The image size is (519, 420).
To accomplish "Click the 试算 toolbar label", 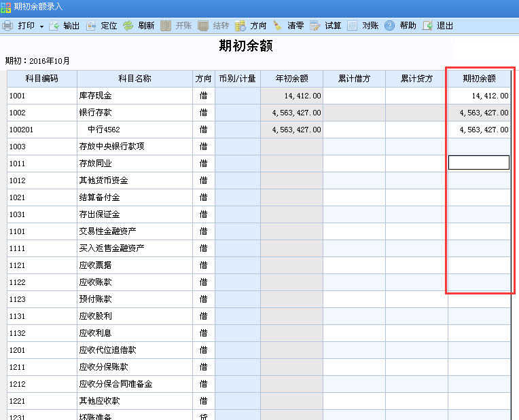I will tap(333, 26).
